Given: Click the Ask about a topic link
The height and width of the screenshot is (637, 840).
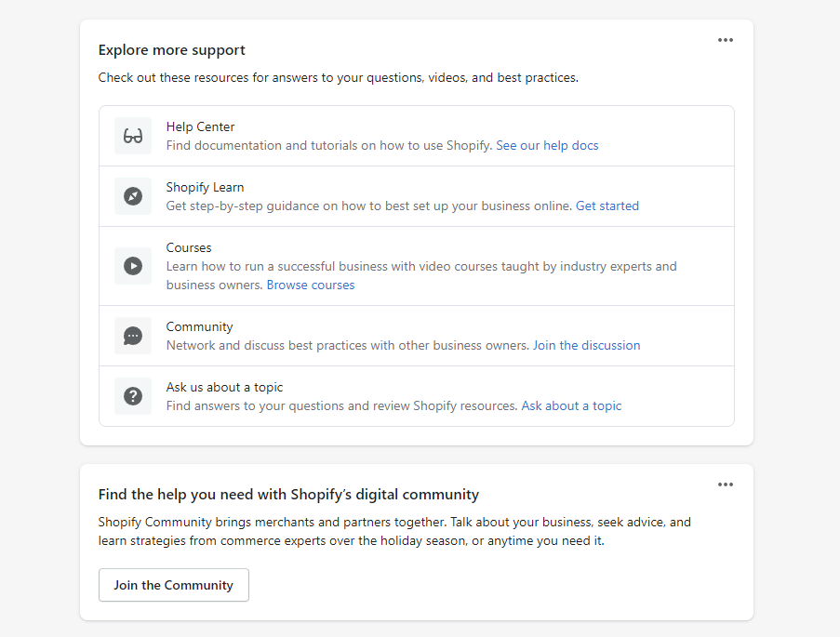Looking at the screenshot, I should pyautogui.click(x=571, y=406).
